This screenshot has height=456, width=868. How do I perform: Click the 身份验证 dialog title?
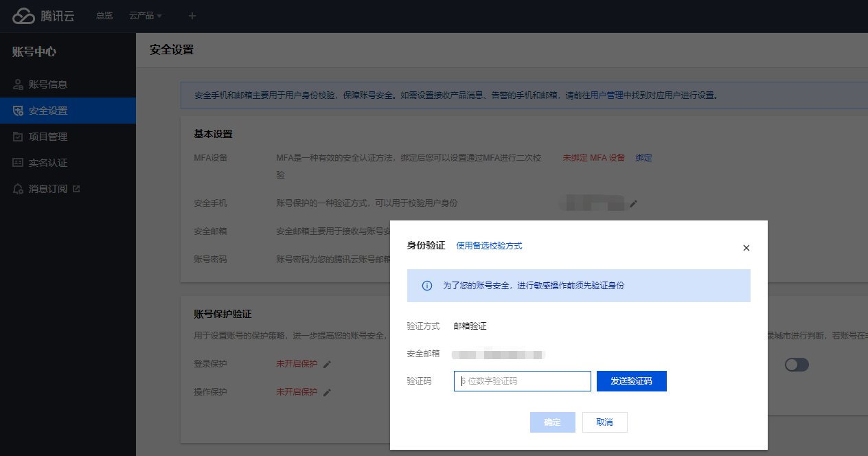[426, 246]
